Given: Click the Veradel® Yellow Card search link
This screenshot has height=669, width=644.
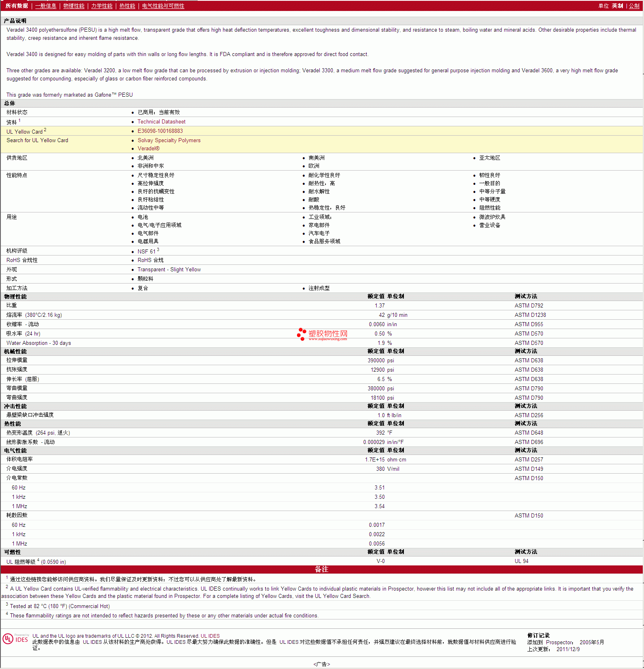Looking at the screenshot, I should point(149,148).
